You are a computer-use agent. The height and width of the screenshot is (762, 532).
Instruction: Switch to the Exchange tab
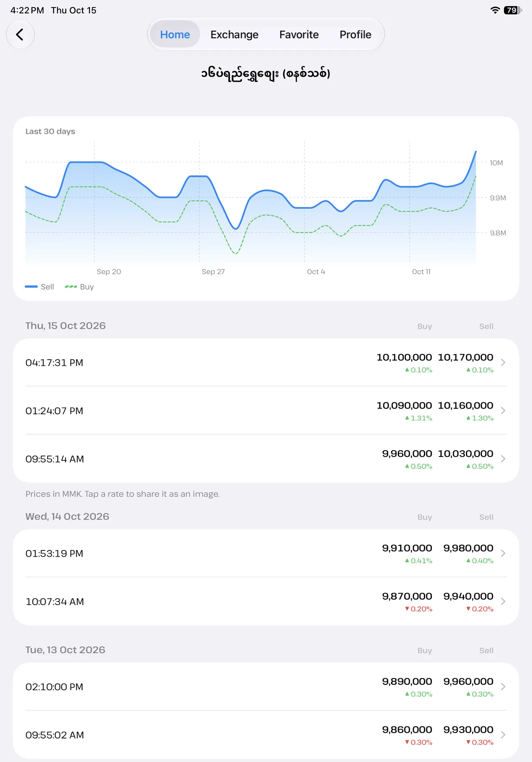235,35
